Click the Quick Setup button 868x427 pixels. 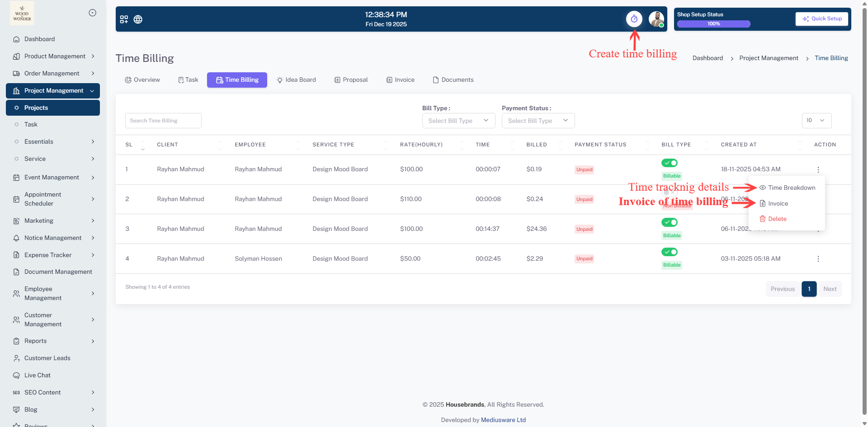(x=821, y=19)
